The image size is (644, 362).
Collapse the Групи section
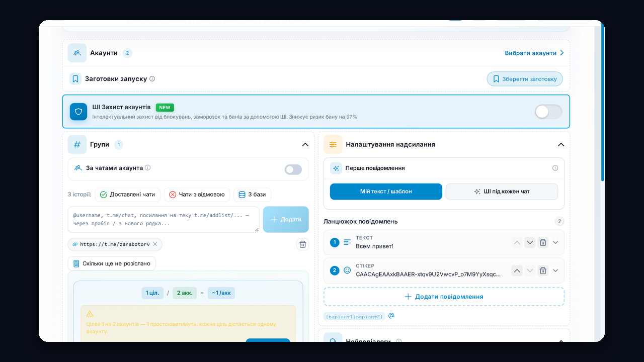coord(305,145)
